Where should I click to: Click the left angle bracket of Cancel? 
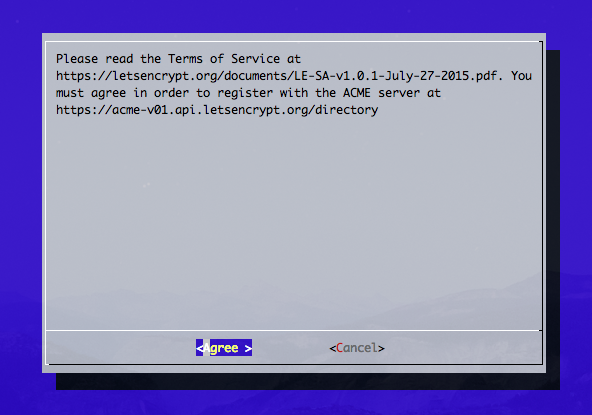333,348
